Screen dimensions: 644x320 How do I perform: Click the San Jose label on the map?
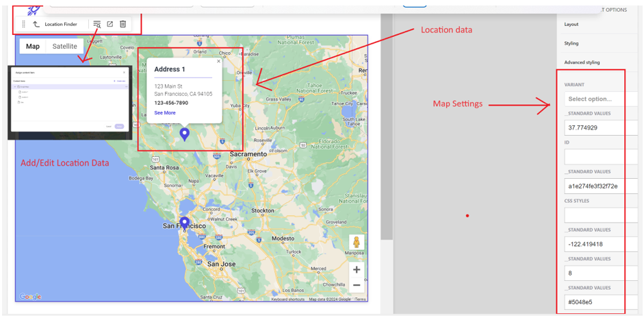click(x=221, y=264)
